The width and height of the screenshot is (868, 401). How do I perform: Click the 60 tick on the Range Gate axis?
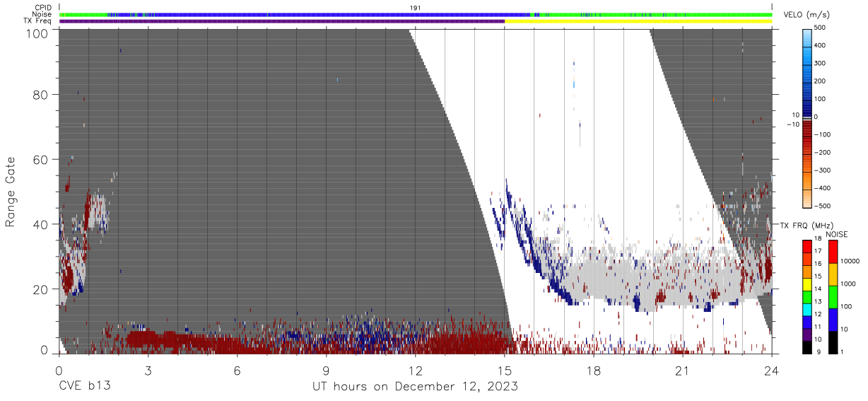[41, 160]
